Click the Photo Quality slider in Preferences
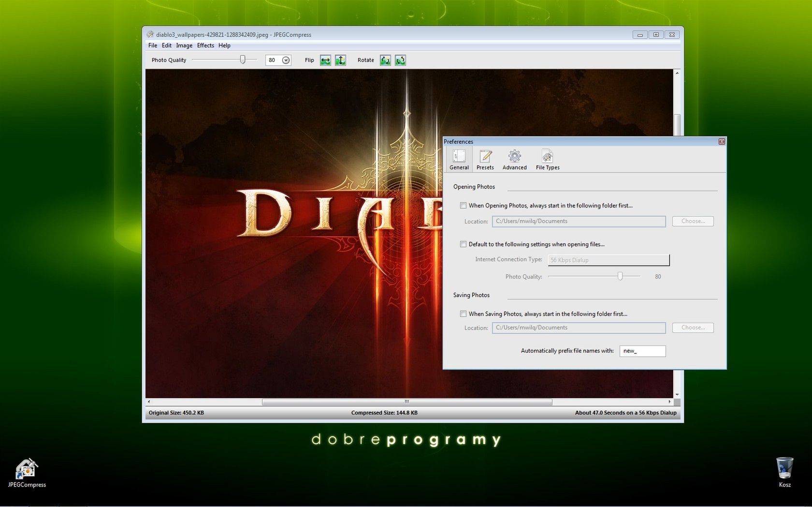This screenshot has width=812, height=507. click(x=594, y=276)
